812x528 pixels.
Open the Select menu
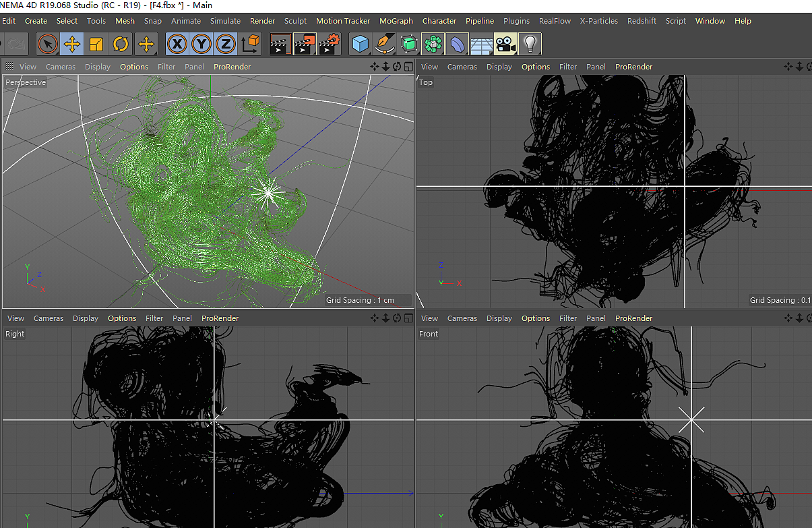click(67, 21)
